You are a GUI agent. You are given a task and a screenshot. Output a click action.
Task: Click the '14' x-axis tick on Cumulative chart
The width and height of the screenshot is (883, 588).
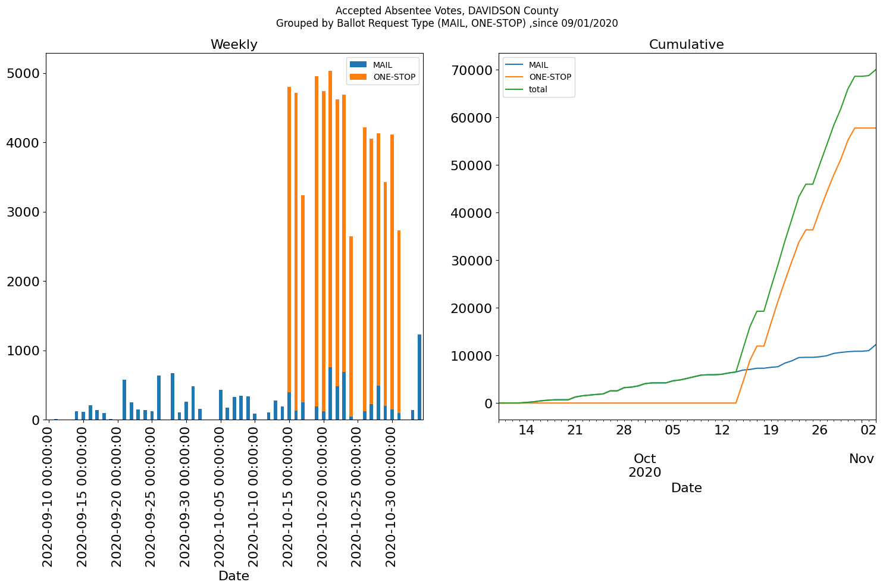[526, 430]
